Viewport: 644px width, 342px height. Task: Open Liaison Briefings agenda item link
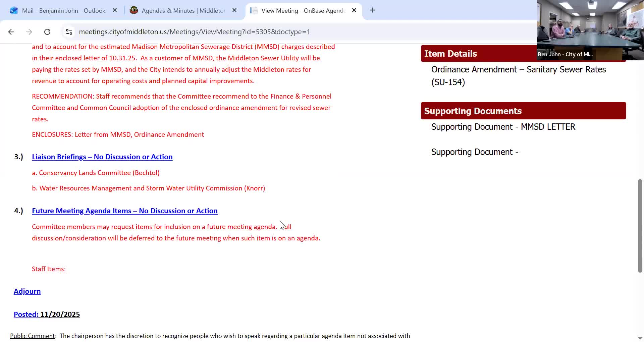[102, 157]
